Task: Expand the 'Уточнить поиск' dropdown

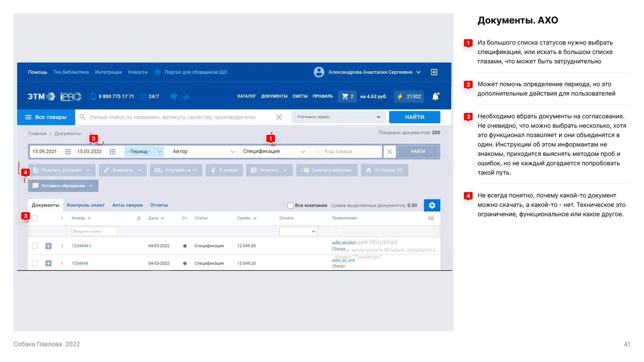Action: tap(338, 117)
